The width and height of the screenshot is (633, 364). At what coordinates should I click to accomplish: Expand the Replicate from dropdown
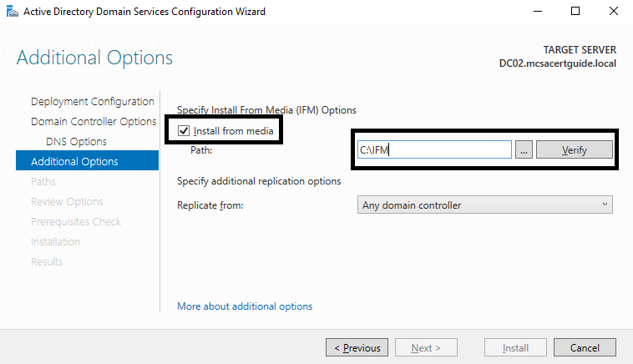pos(484,205)
